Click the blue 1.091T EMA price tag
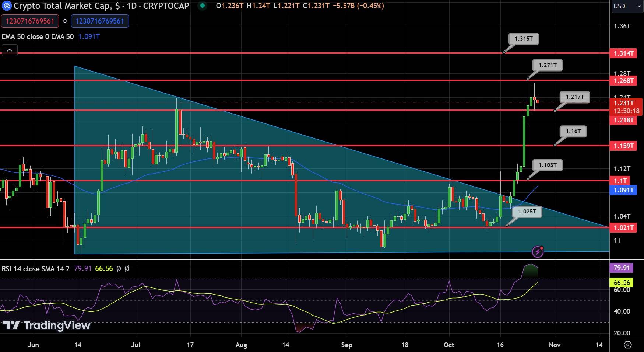 point(623,190)
